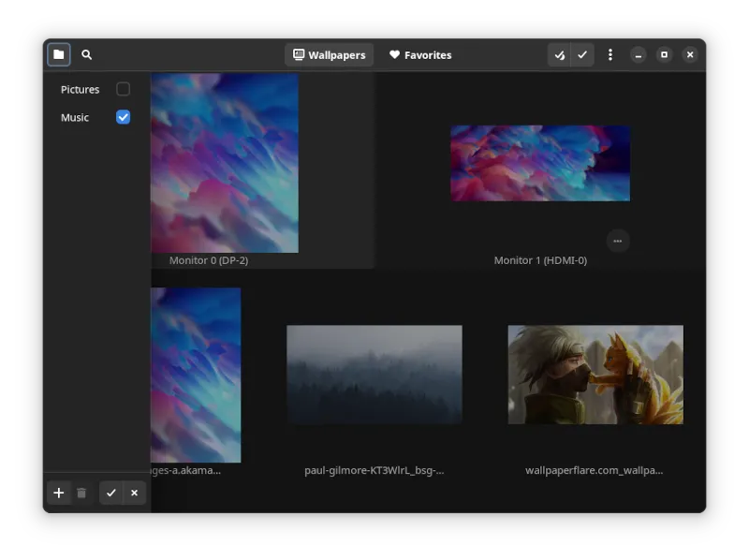Add a new folder with plus icon
The image size is (749, 560).
pos(59,493)
